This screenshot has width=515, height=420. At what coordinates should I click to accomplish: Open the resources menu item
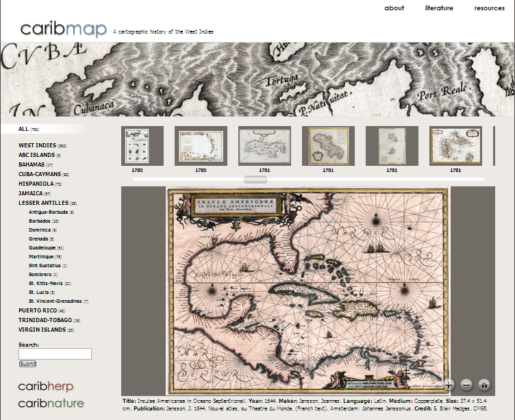point(489,8)
